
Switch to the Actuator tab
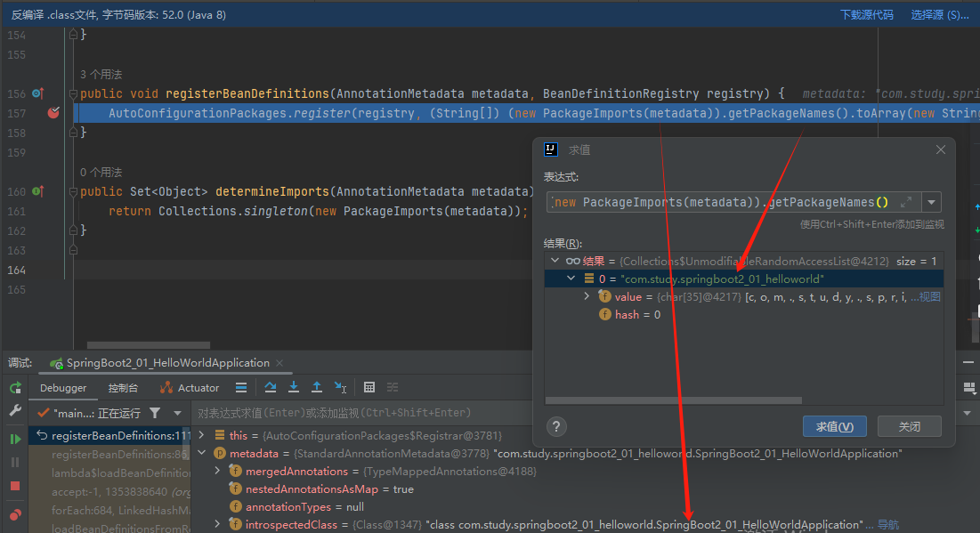(x=190, y=388)
